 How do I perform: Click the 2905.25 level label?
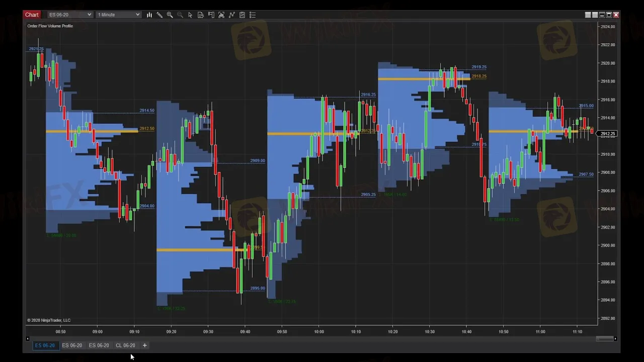(368, 195)
